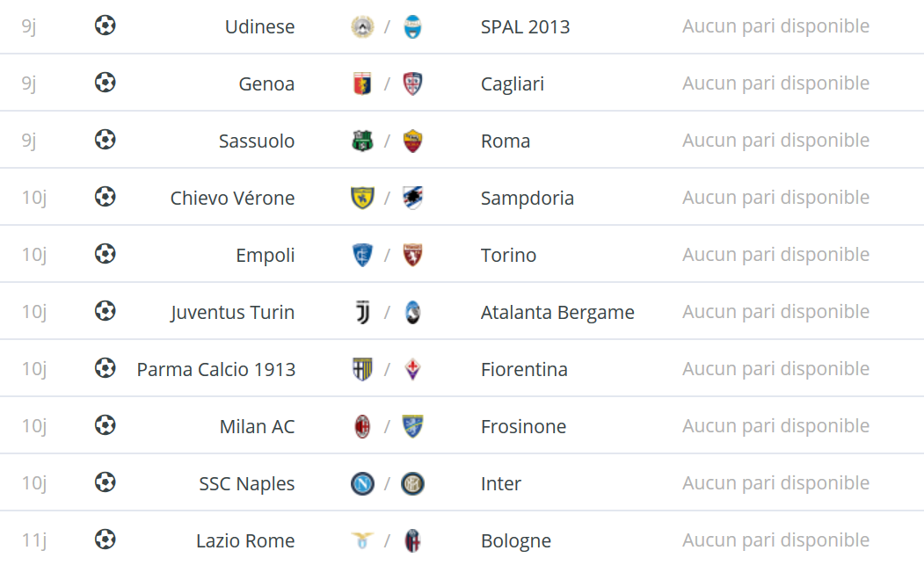
Task: Click the Inter round logo
Action: [x=412, y=483]
